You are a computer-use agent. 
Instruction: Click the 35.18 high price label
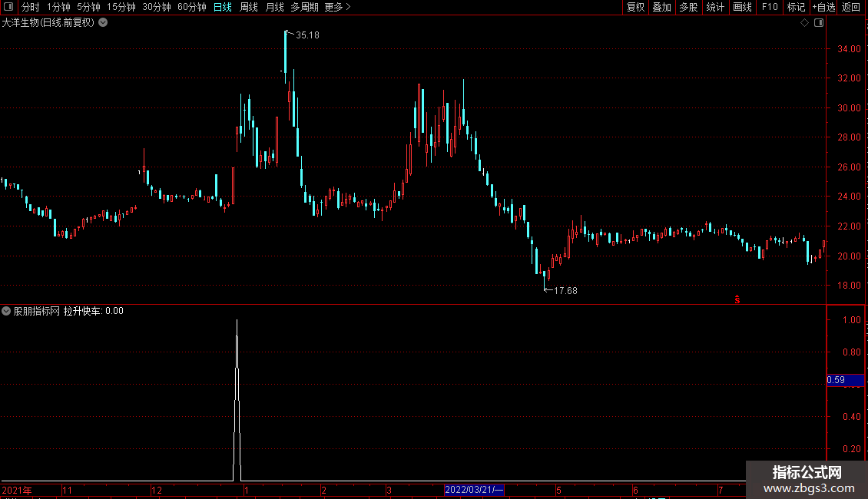pyautogui.click(x=307, y=35)
